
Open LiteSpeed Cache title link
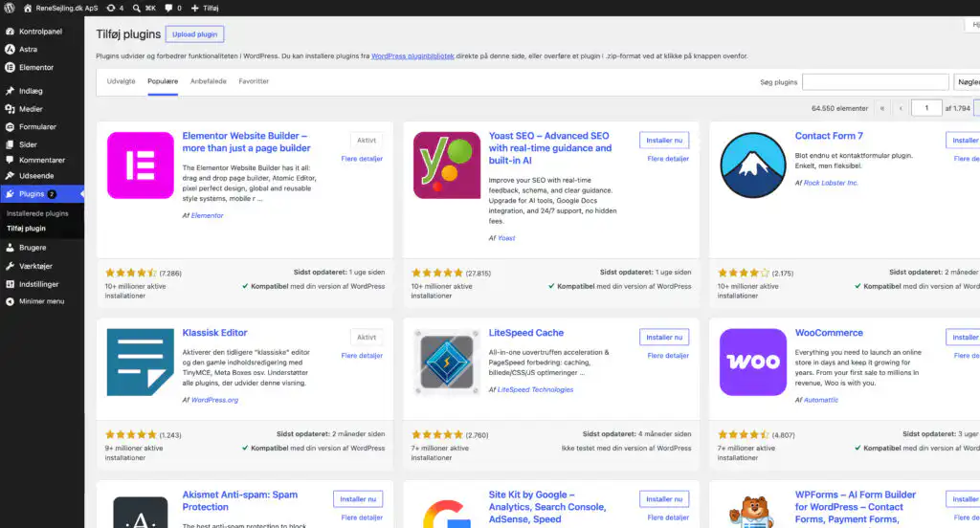coord(525,333)
